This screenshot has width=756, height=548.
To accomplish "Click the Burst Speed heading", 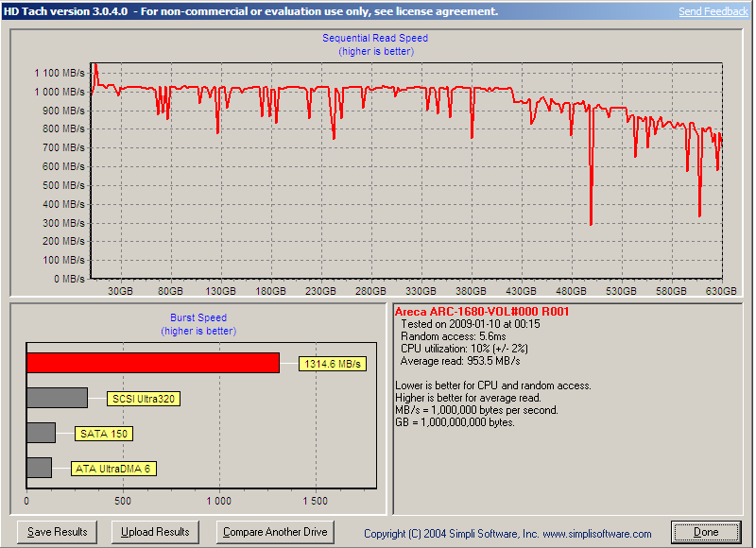I will point(198,317).
